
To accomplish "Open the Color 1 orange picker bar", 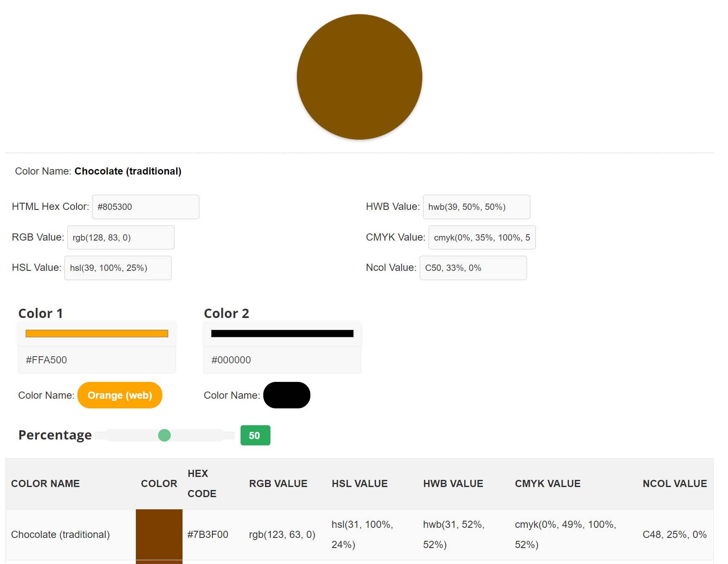I will click(x=97, y=334).
